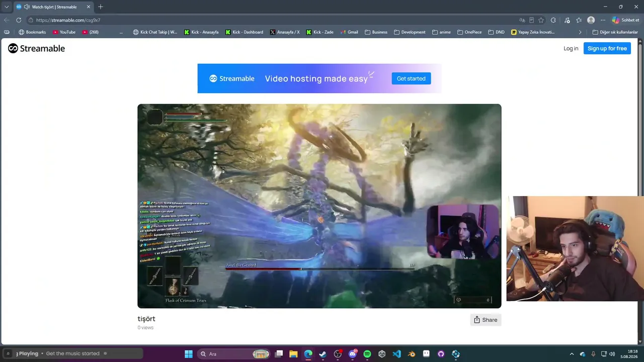The image size is (644, 362).
Task: Open Visual Studio Code from the taskbar
Action: pos(396,354)
